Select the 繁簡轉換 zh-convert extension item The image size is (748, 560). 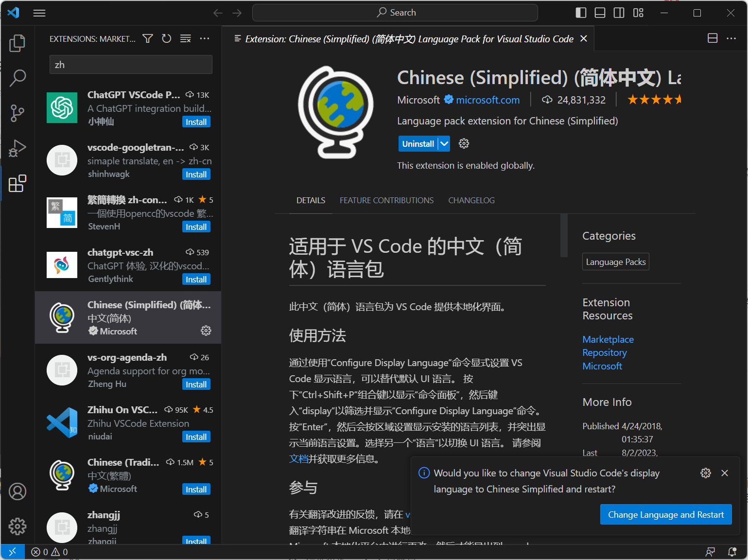(x=128, y=213)
